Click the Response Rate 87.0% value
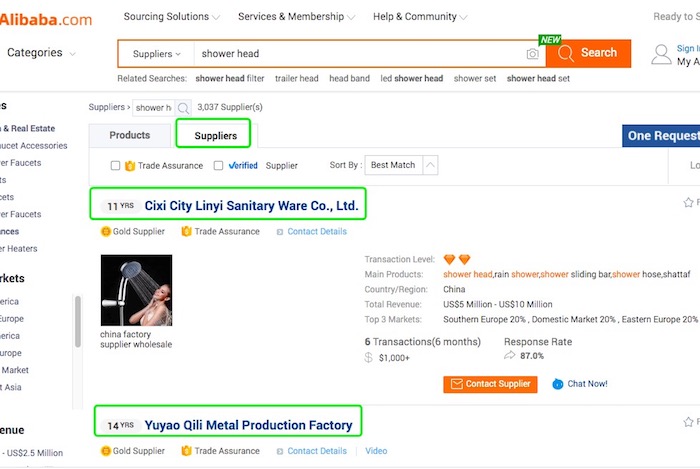Viewport: 700px width, 469px height. 532,356
